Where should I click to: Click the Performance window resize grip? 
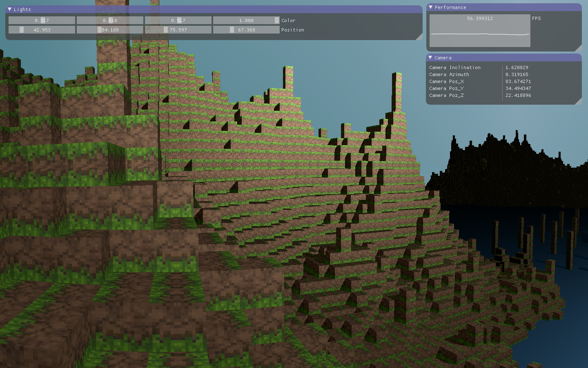click(x=578, y=48)
